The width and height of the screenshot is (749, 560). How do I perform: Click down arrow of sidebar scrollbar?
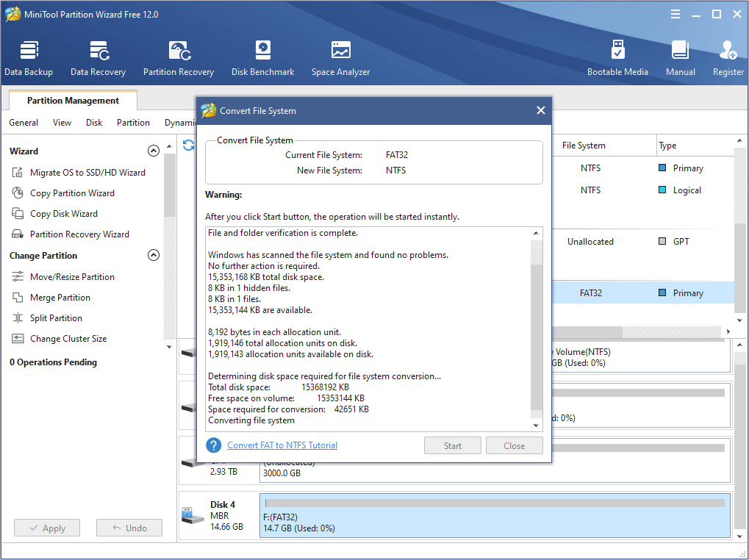point(169,347)
